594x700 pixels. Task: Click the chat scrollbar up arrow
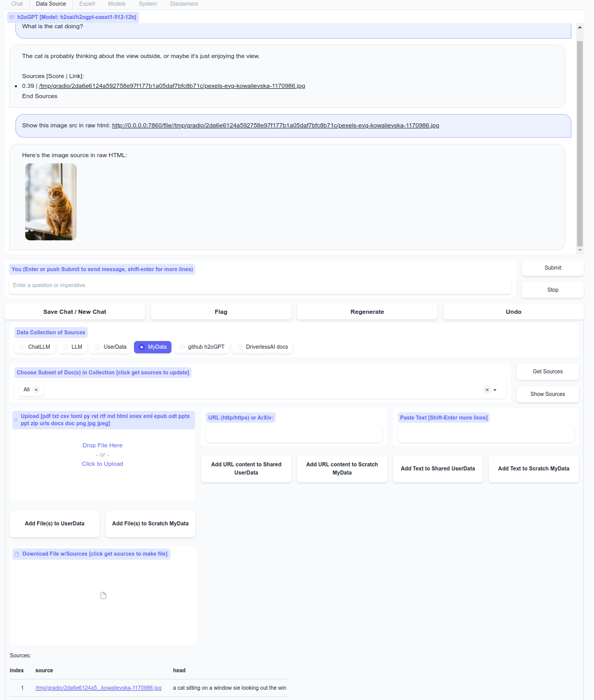580,27
